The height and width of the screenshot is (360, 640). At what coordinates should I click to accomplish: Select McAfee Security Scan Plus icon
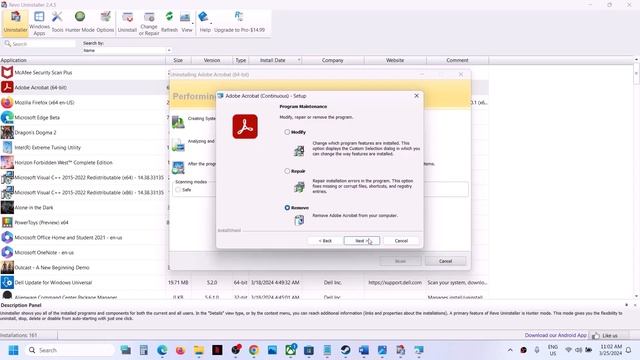point(7,73)
